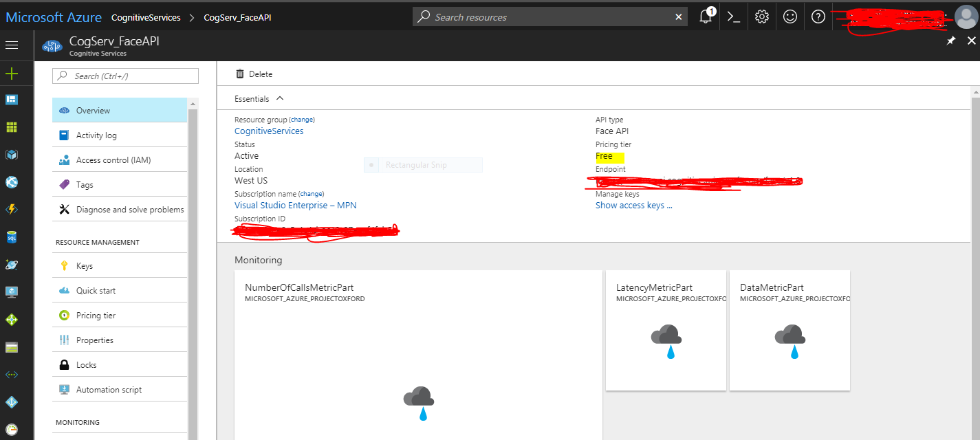Click the Free pricing tier value
Viewport: 980px width, 440px height.
[x=604, y=156]
